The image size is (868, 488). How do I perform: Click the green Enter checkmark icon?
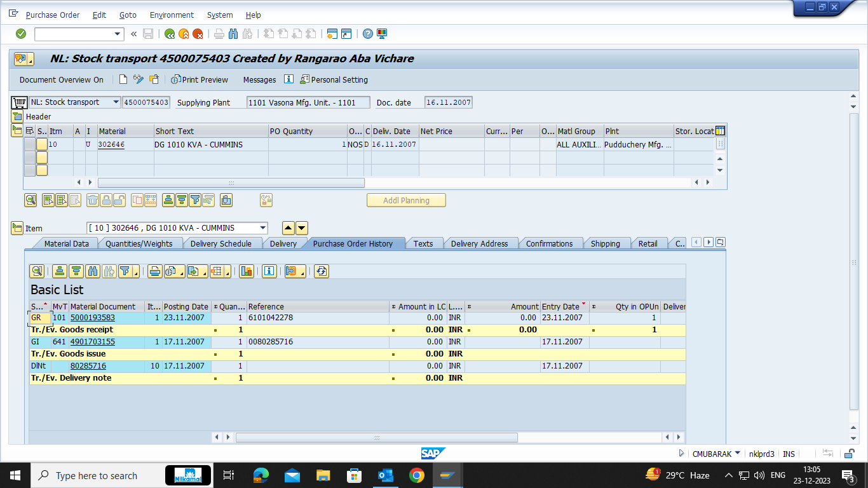[x=21, y=34]
